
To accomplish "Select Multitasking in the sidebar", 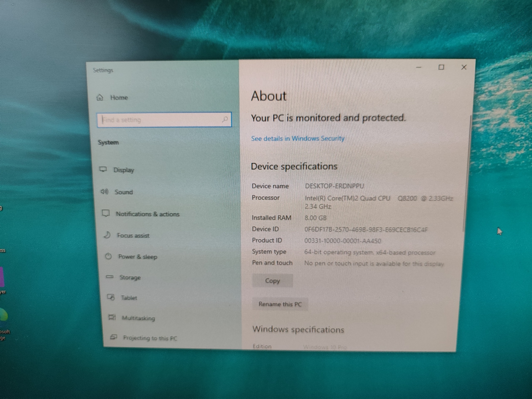I will 138,318.
